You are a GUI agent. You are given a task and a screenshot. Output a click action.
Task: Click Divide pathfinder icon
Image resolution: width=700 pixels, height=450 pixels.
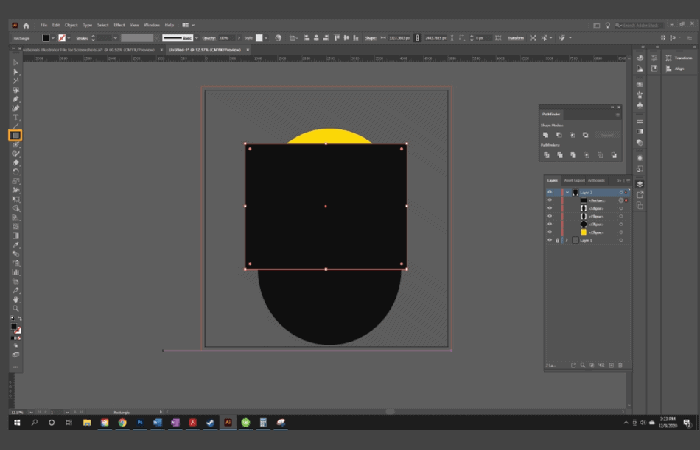[x=546, y=155]
